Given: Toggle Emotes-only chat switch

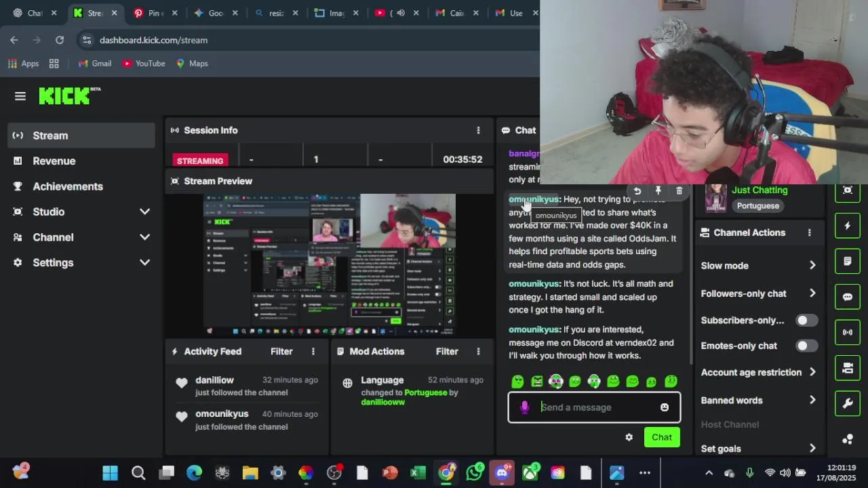Looking at the screenshot, I should [x=806, y=346].
